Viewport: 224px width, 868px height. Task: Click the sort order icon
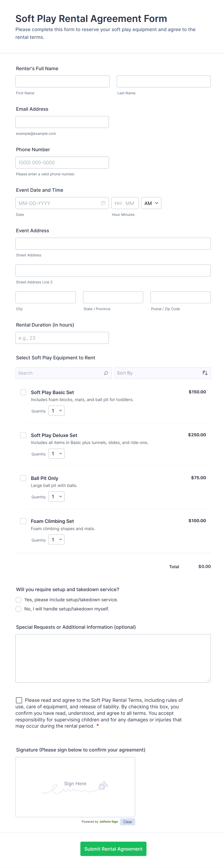pyautogui.click(x=205, y=373)
